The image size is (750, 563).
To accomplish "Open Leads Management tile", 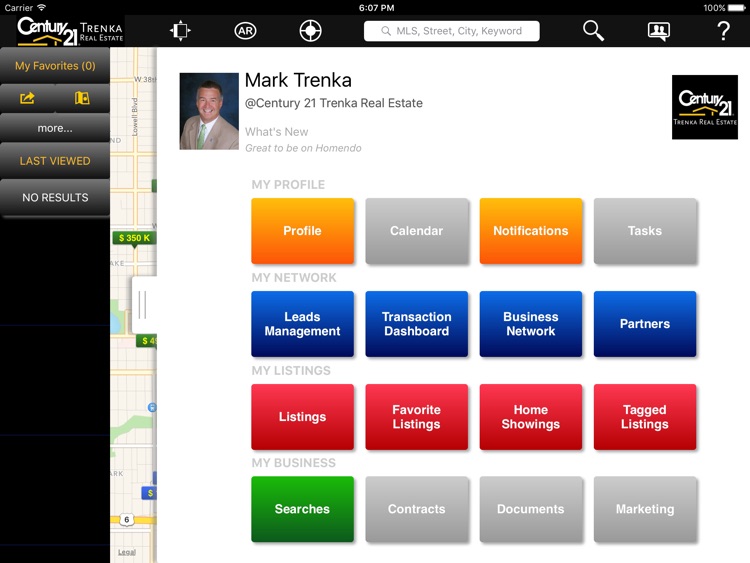I will click(x=302, y=324).
